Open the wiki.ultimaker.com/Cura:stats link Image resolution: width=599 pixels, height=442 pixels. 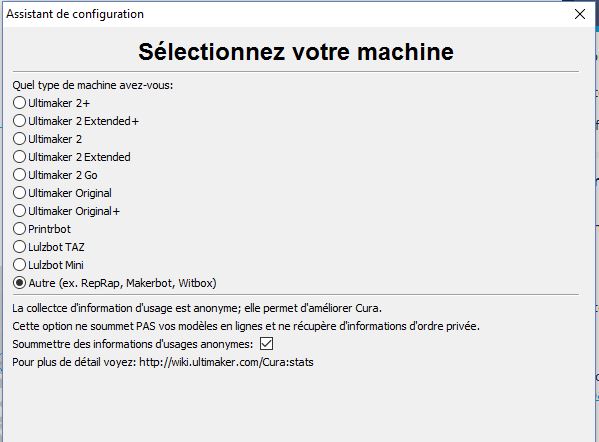point(226,362)
